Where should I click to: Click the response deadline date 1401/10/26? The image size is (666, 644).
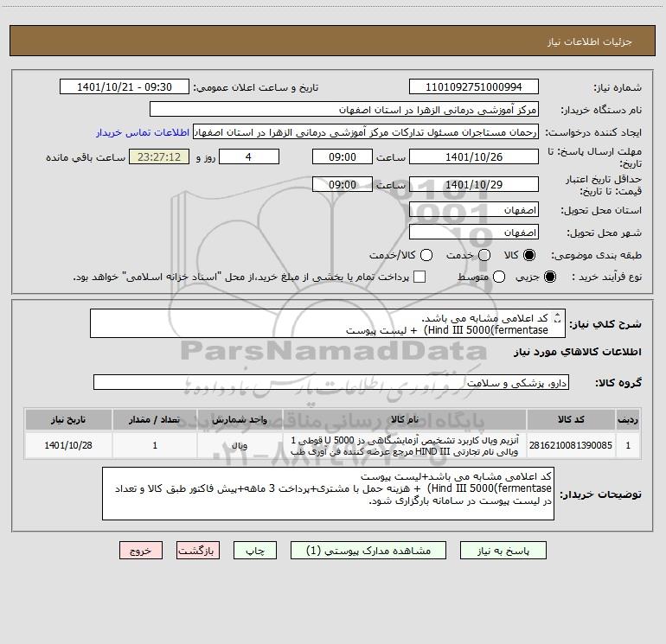tap(474, 156)
